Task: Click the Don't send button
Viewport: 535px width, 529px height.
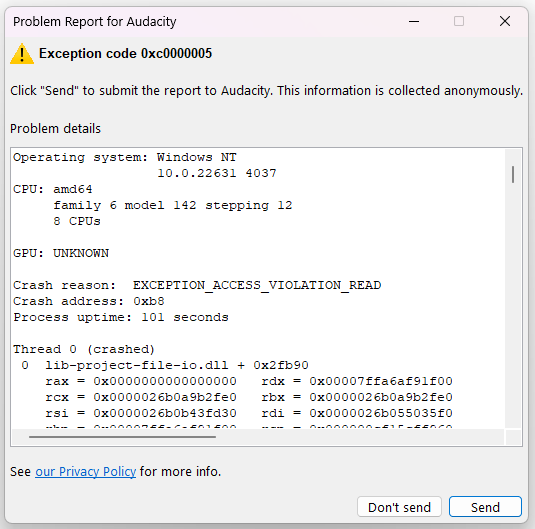Action: coord(399,507)
